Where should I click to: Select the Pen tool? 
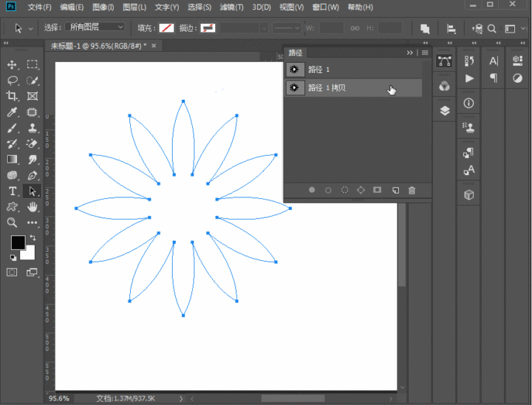click(33, 175)
